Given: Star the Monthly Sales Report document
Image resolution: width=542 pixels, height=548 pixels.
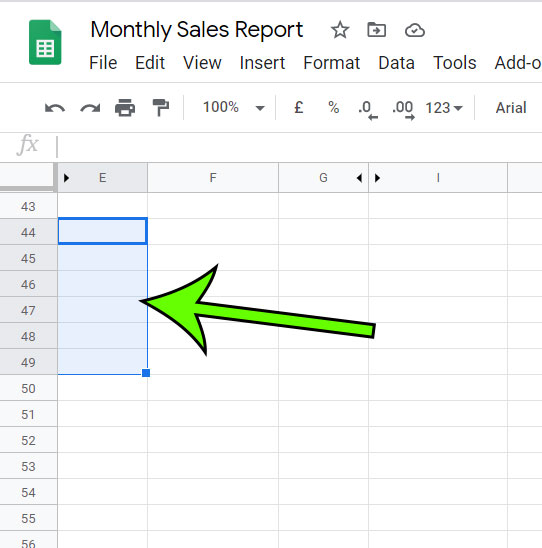Looking at the screenshot, I should (x=340, y=30).
